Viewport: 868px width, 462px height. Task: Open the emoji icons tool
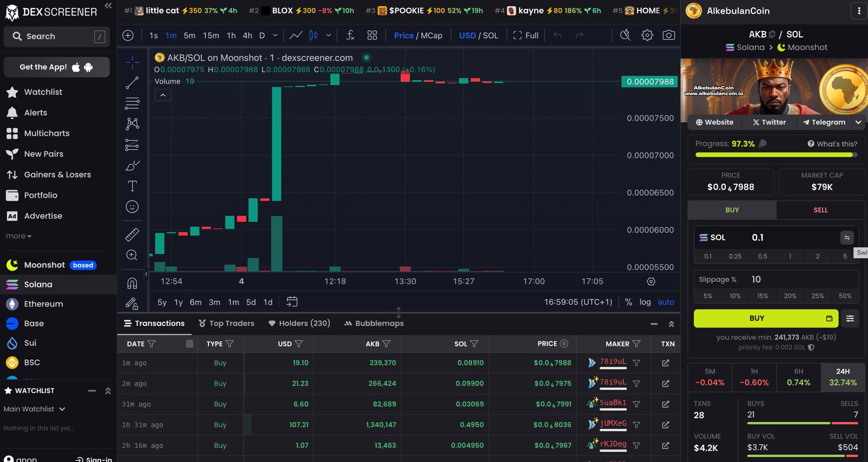(132, 207)
